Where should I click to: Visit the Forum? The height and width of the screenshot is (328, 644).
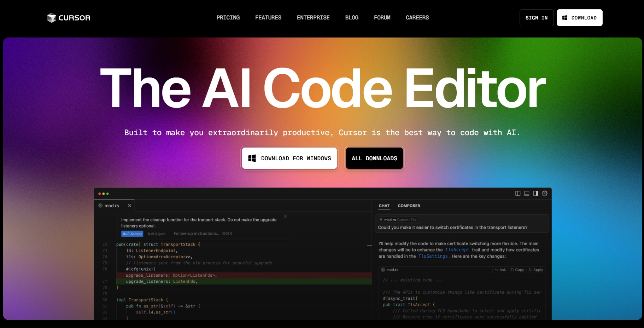click(382, 18)
